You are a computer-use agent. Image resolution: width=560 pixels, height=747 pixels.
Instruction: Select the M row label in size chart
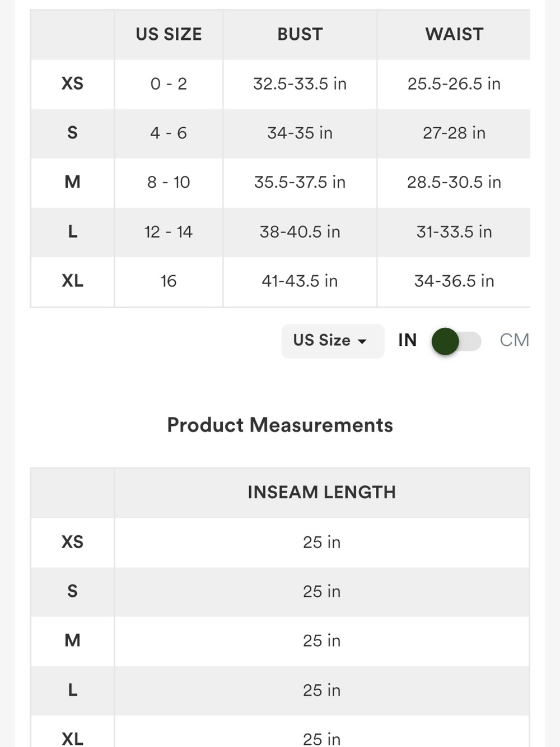click(72, 182)
